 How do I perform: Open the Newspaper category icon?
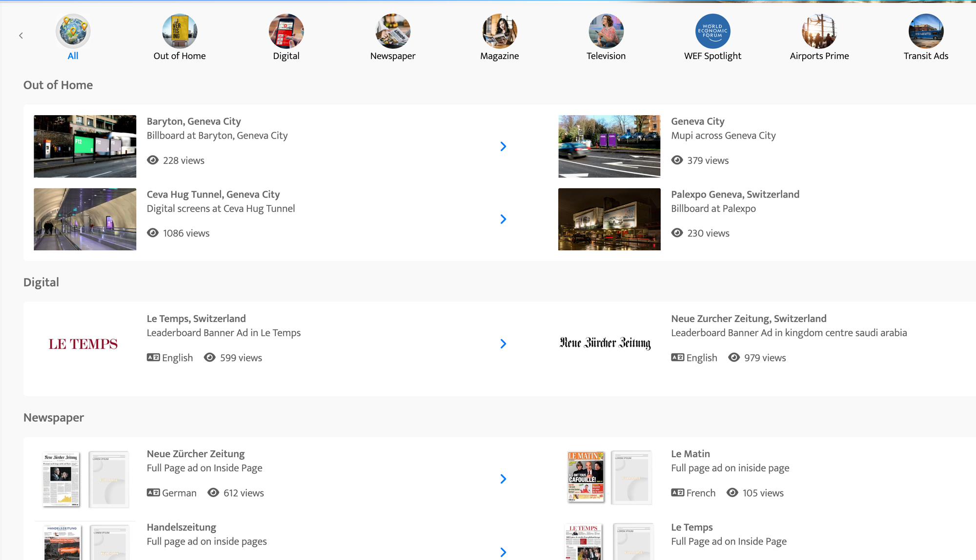(x=393, y=31)
